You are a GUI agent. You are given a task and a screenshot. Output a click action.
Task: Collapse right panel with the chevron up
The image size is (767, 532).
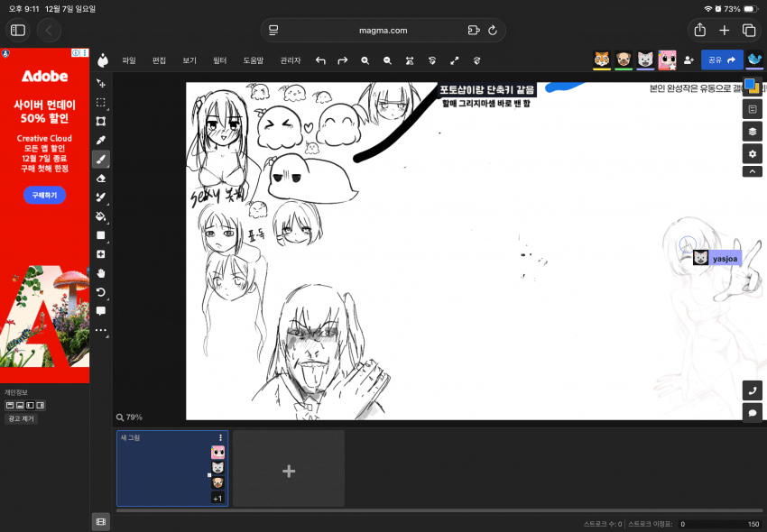(x=753, y=171)
